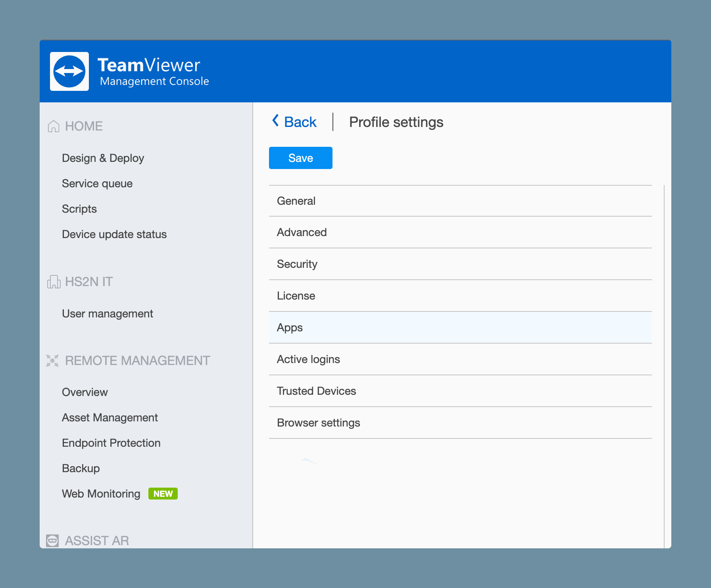Save the profile settings
This screenshot has width=711, height=588.
[x=301, y=158]
